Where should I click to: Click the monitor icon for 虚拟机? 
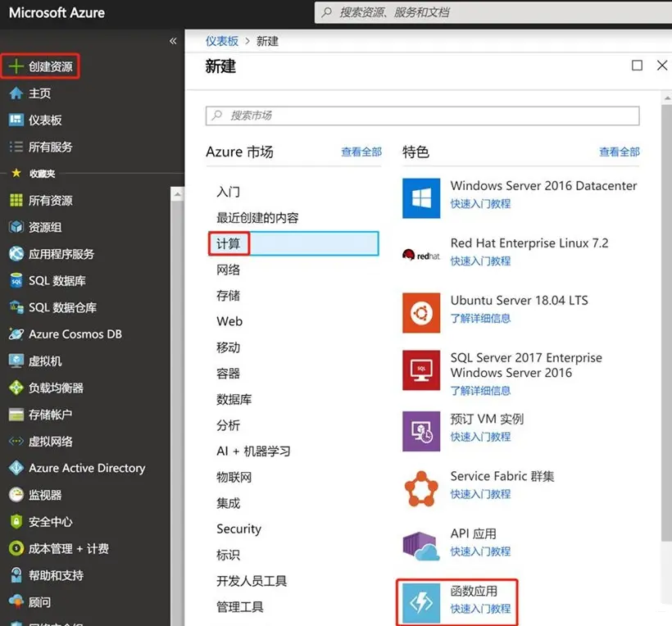click(16, 361)
